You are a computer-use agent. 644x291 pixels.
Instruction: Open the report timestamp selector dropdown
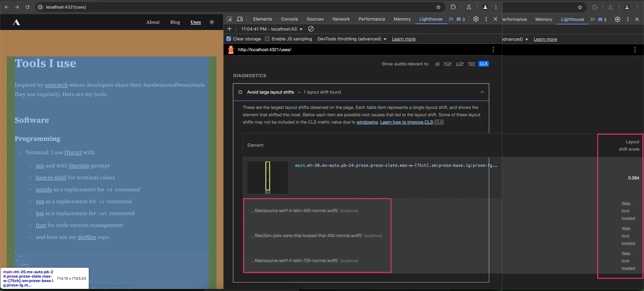click(272, 29)
